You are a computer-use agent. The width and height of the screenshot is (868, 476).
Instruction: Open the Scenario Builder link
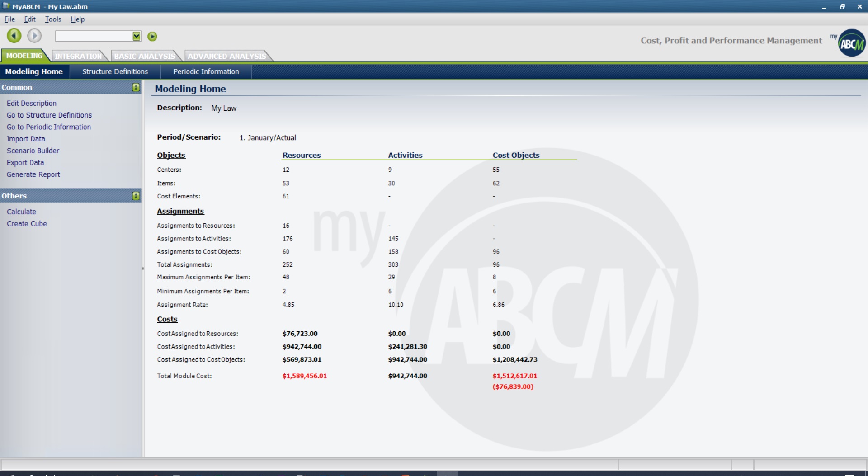[x=33, y=151]
